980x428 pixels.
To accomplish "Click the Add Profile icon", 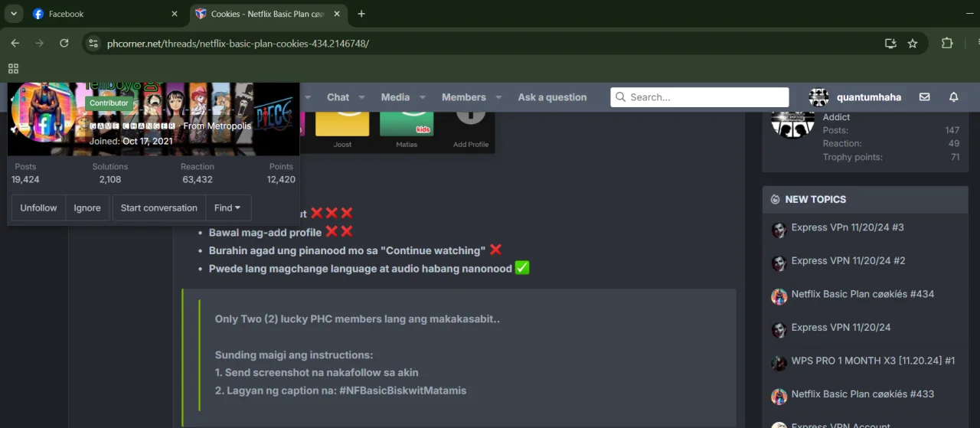I will [x=471, y=119].
